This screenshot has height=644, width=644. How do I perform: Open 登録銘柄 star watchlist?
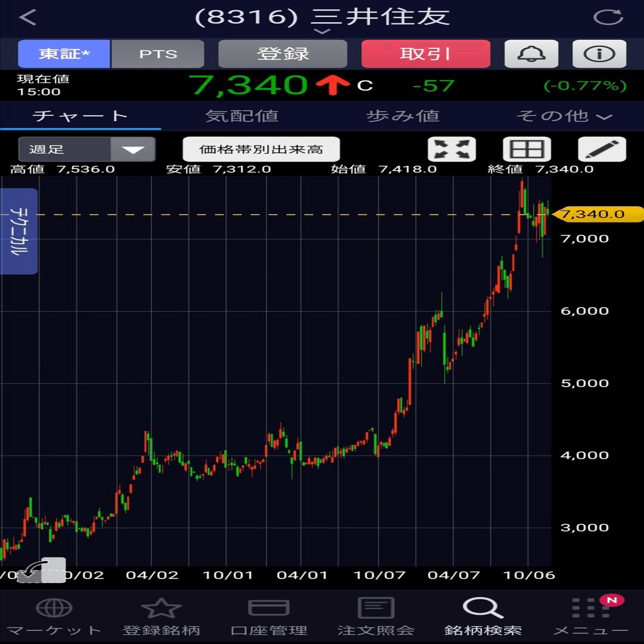coord(161,608)
